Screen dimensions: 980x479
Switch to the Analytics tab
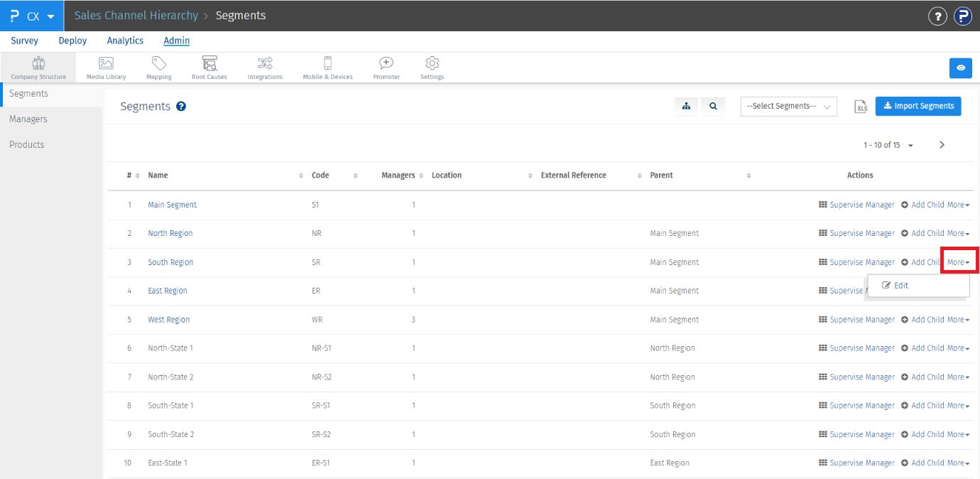pyautogui.click(x=125, y=41)
